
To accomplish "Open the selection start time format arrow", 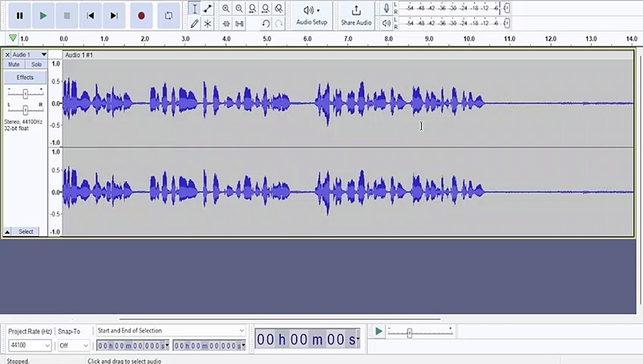I will pos(167,346).
